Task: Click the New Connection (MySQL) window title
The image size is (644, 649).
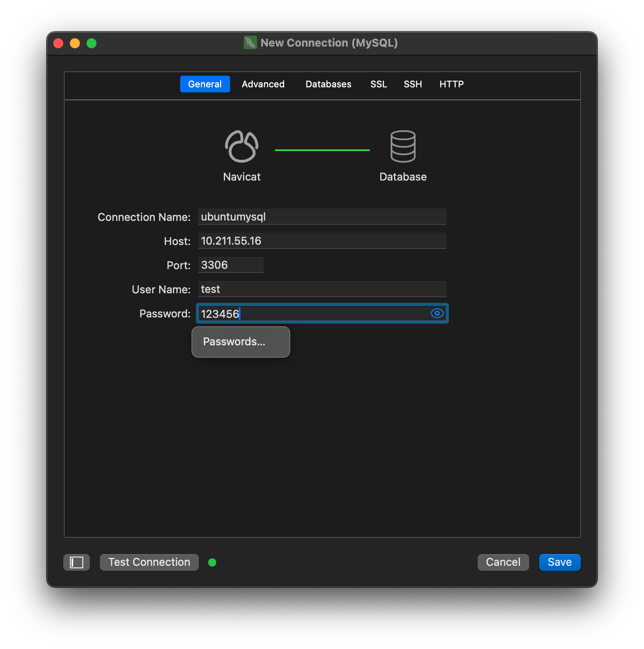Action: click(329, 43)
